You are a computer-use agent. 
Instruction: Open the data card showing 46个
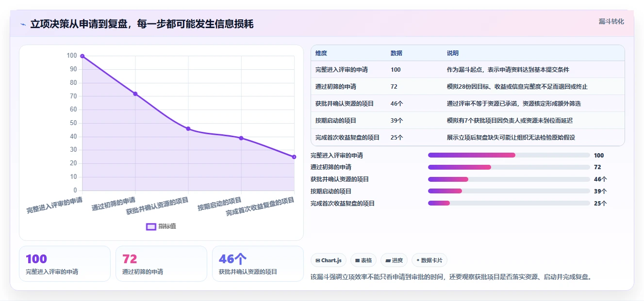point(258,264)
